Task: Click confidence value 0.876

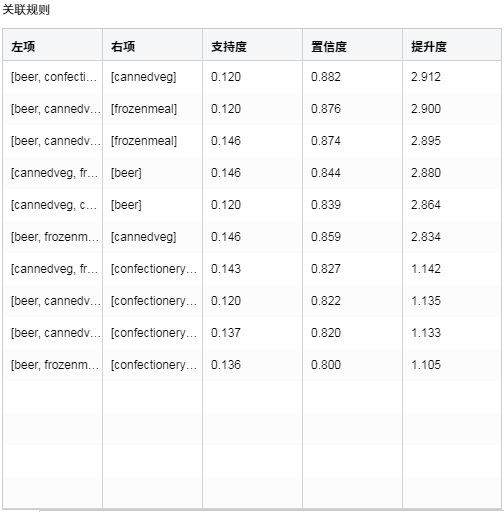Action: 326,109
